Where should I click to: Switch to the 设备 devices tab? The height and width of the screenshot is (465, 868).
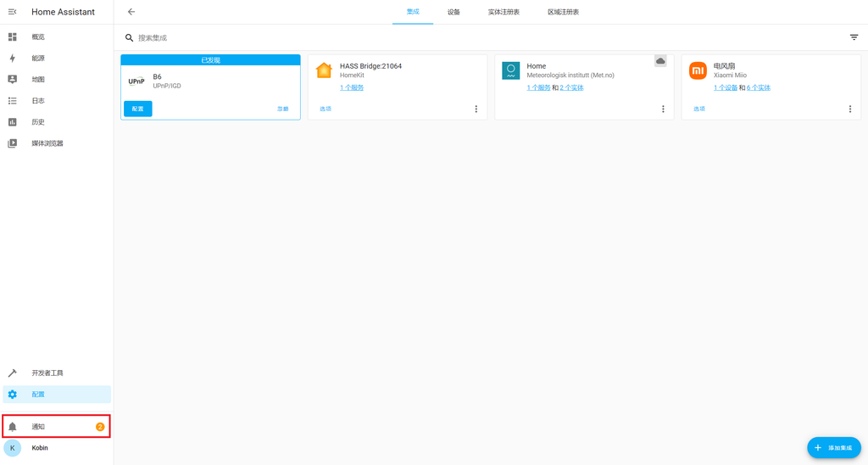coord(454,12)
